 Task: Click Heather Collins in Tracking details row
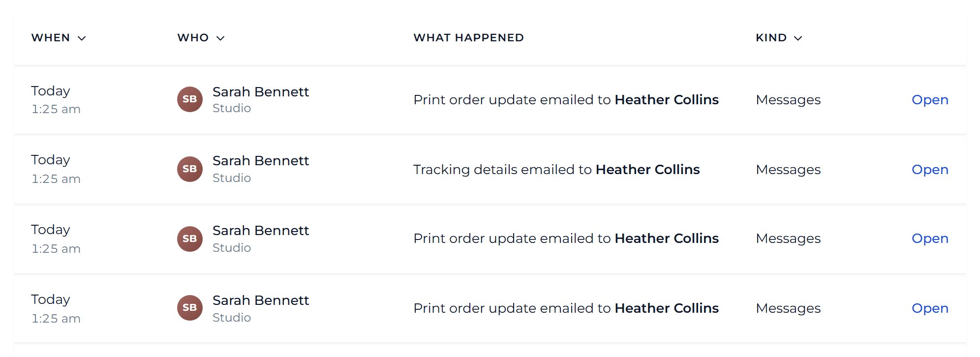click(x=647, y=170)
